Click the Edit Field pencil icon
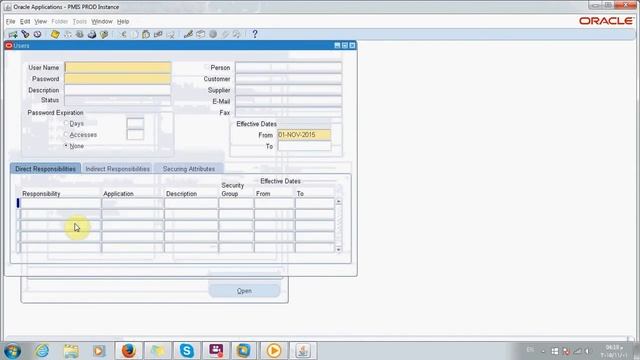The height and width of the screenshot is (360, 640). click(x=188, y=34)
